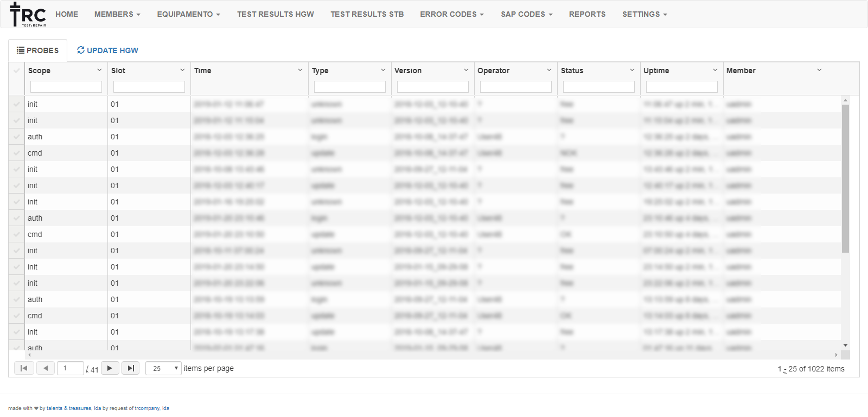Click the Update HGW link
The image size is (868, 417).
point(107,50)
